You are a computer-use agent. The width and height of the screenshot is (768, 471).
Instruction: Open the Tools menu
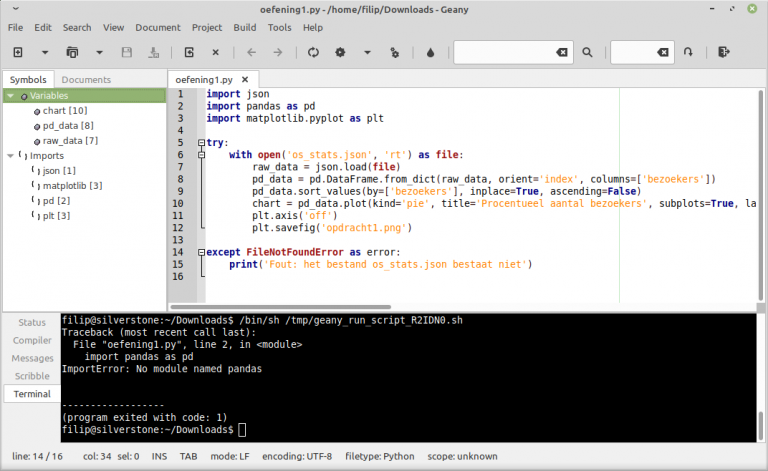[x=279, y=27]
